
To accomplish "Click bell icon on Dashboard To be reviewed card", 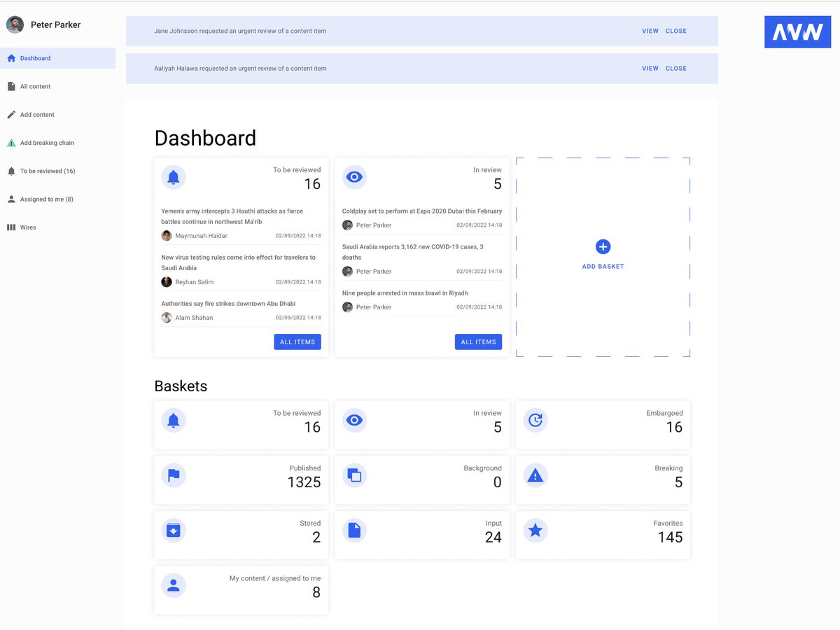I will click(x=174, y=177).
